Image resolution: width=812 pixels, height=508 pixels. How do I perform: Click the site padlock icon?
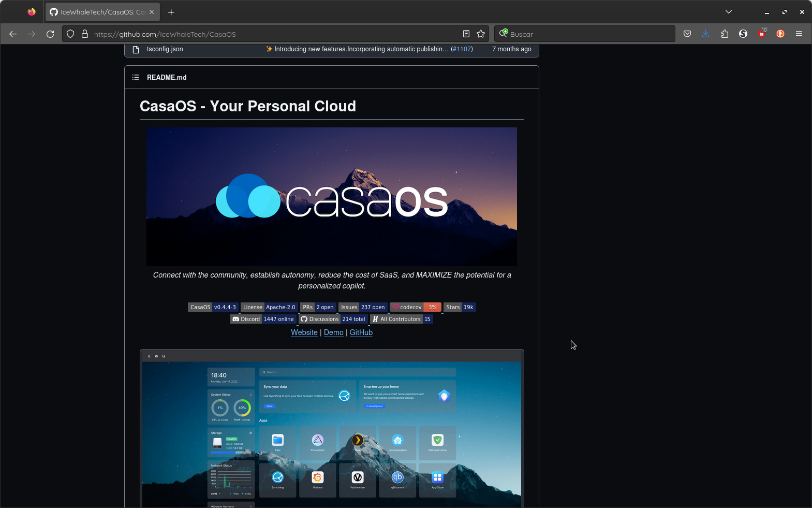pyautogui.click(x=85, y=34)
